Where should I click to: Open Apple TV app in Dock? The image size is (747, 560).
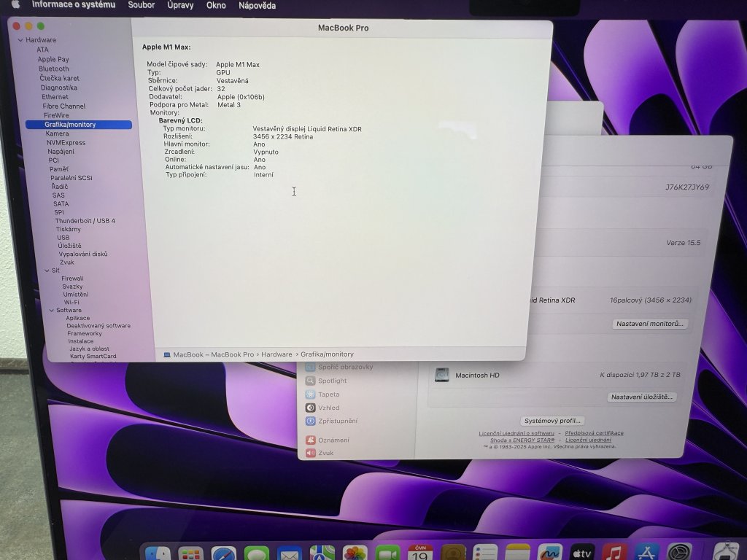pyautogui.click(x=581, y=553)
